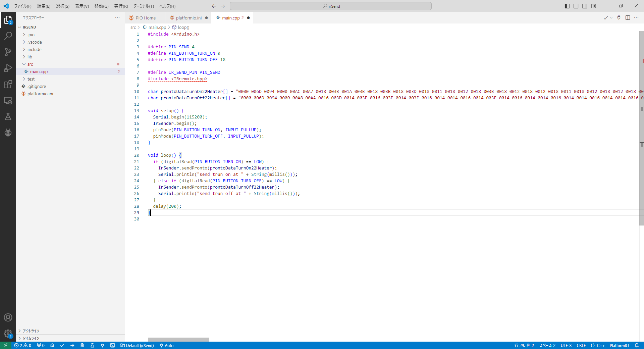Viewport: 644px width, 349px height.
Task: Expand the include folder
Action: [x=34, y=49]
